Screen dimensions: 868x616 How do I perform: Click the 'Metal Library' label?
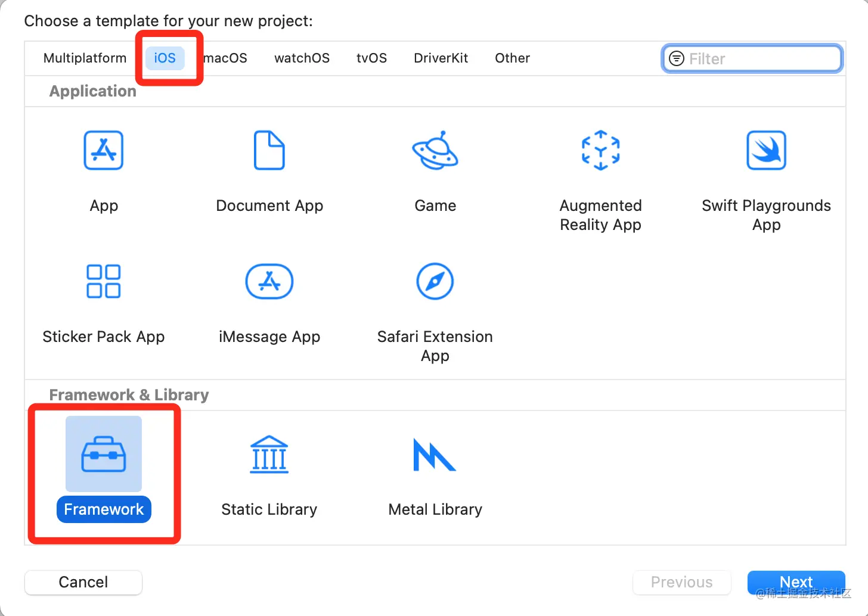435,509
